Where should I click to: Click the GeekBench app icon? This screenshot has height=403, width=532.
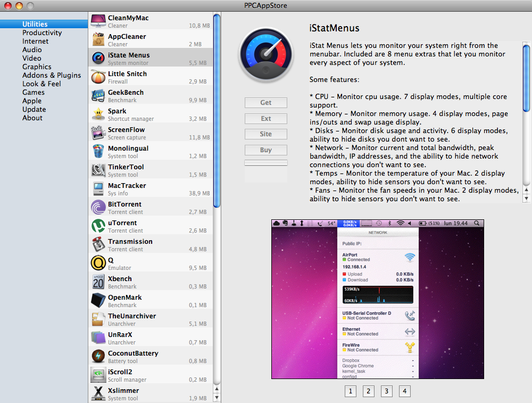[98, 96]
